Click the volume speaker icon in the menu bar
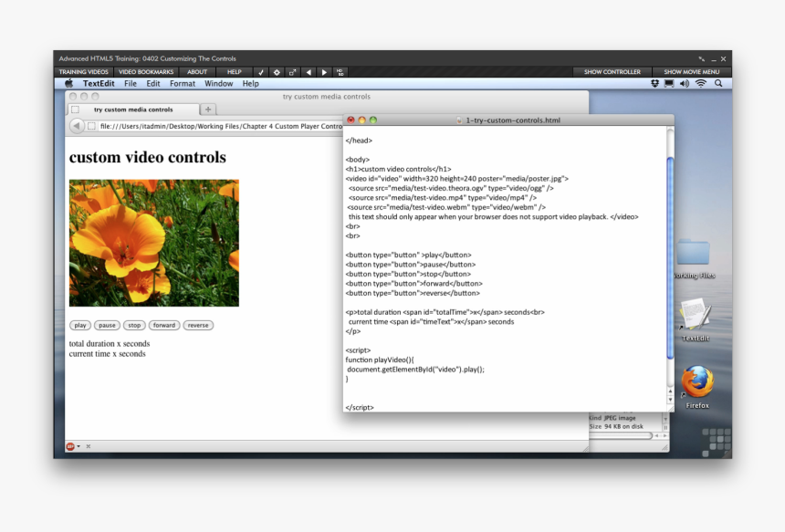 [685, 84]
